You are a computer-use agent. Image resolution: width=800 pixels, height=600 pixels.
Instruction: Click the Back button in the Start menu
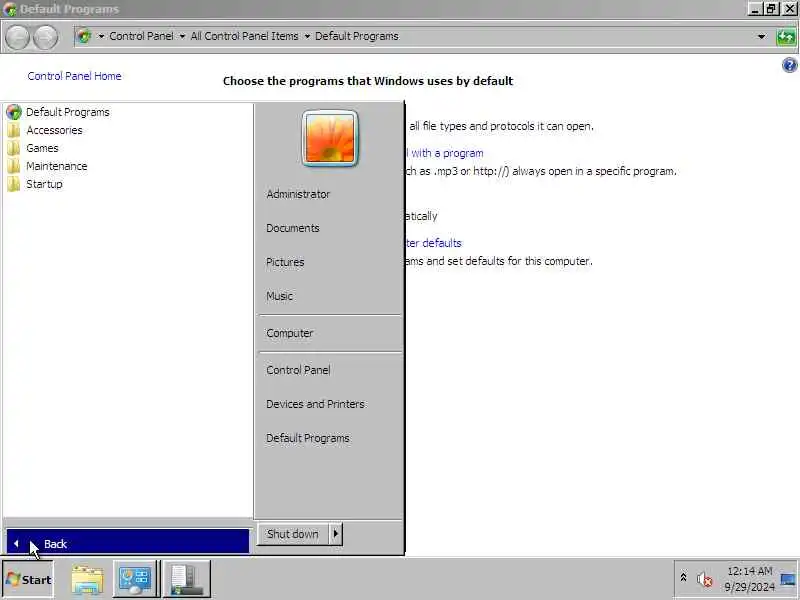pyautogui.click(x=128, y=542)
